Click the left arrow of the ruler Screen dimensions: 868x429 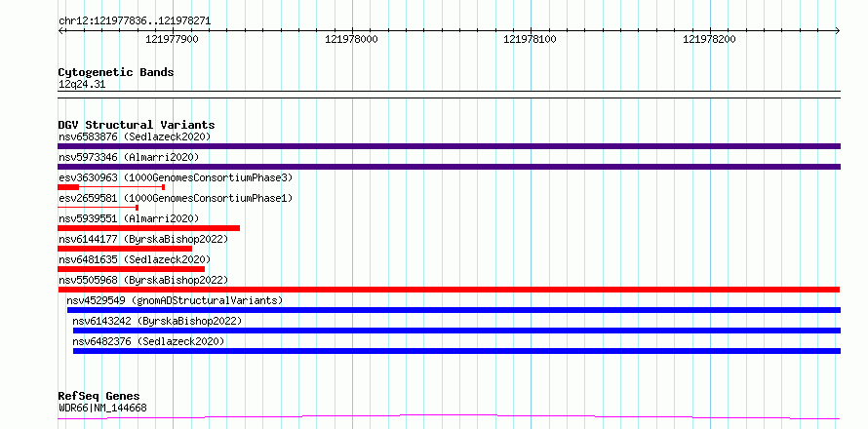60,30
